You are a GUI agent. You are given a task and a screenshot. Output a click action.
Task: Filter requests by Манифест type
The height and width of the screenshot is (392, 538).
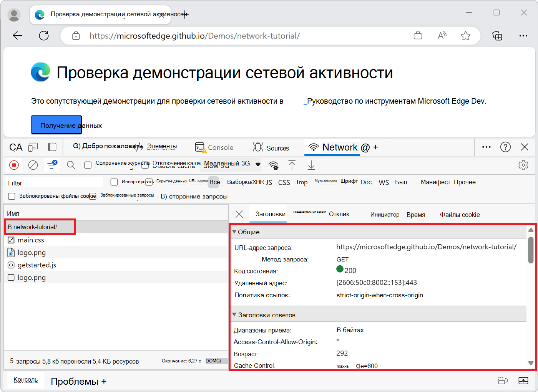[435, 182]
